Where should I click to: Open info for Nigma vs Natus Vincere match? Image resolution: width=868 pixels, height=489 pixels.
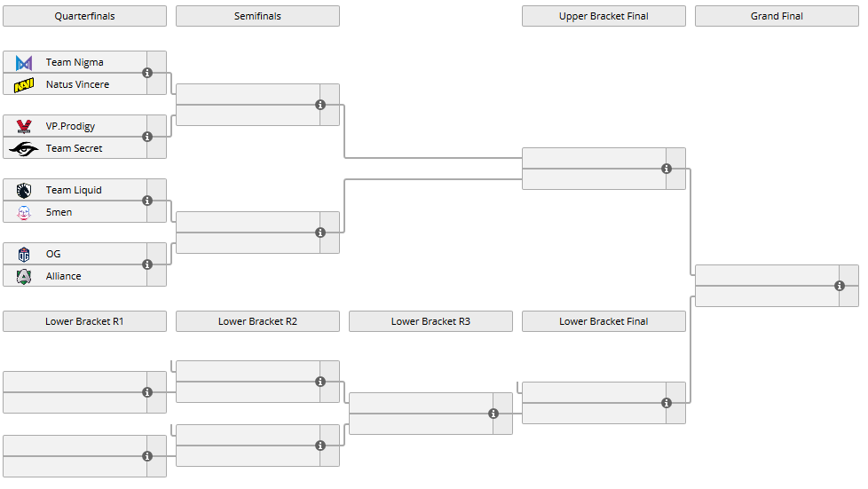(147, 73)
